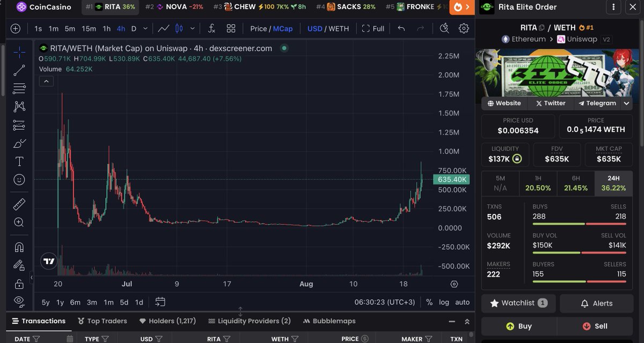Enter Full screen chart mode
The height and width of the screenshot is (343, 644).
[373, 28]
